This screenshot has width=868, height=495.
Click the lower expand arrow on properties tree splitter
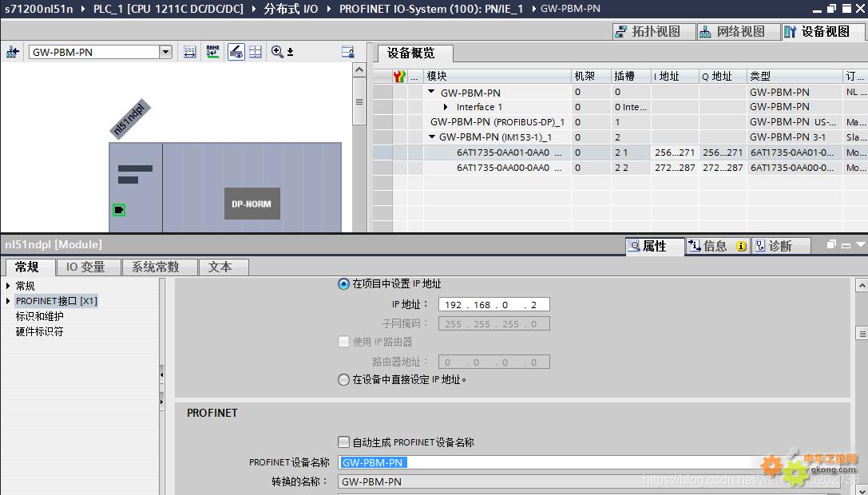point(161,402)
